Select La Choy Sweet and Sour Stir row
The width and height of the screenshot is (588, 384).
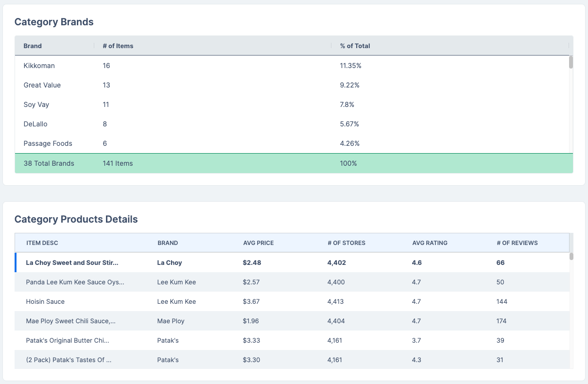pos(292,262)
